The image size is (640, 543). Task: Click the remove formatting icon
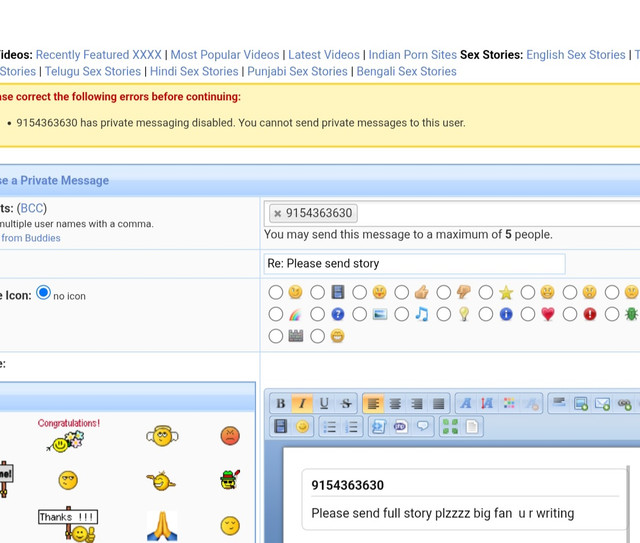[531, 404]
